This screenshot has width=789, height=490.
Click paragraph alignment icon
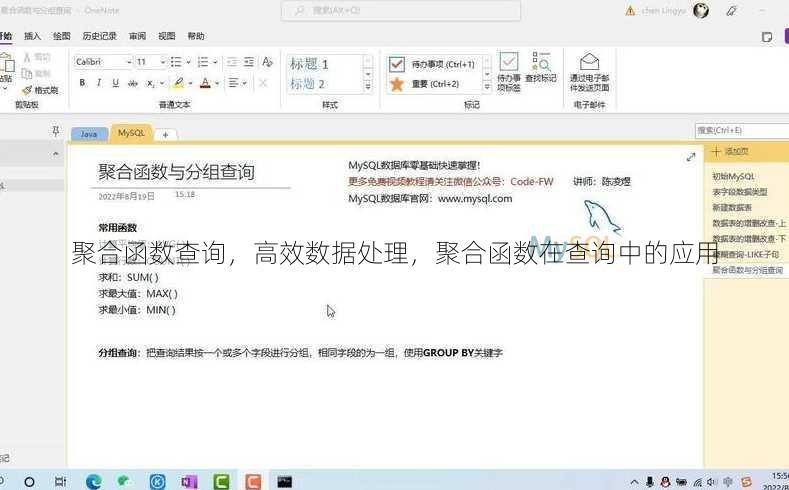click(233, 83)
